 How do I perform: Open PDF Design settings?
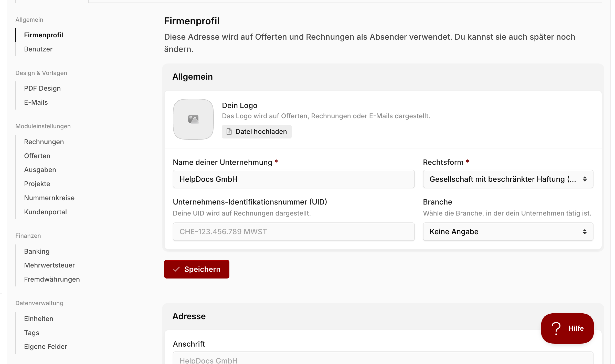tap(42, 88)
